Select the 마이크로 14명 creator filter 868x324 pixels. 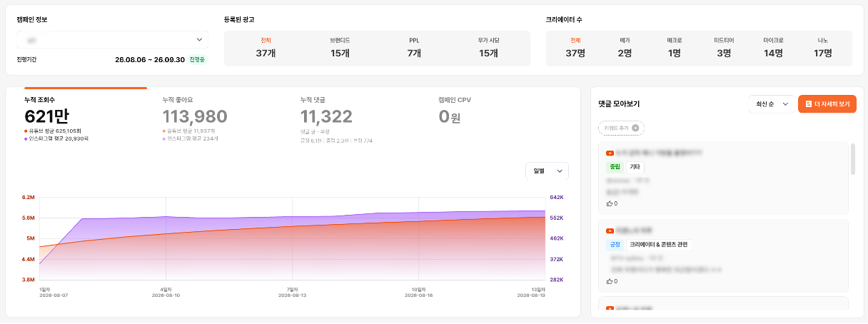pos(773,48)
